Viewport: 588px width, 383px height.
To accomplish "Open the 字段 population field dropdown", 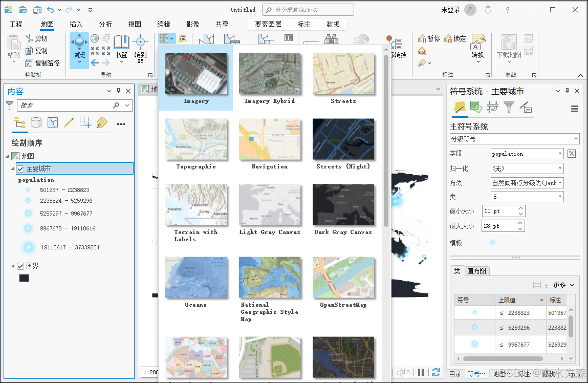I will (x=527, y=154).
